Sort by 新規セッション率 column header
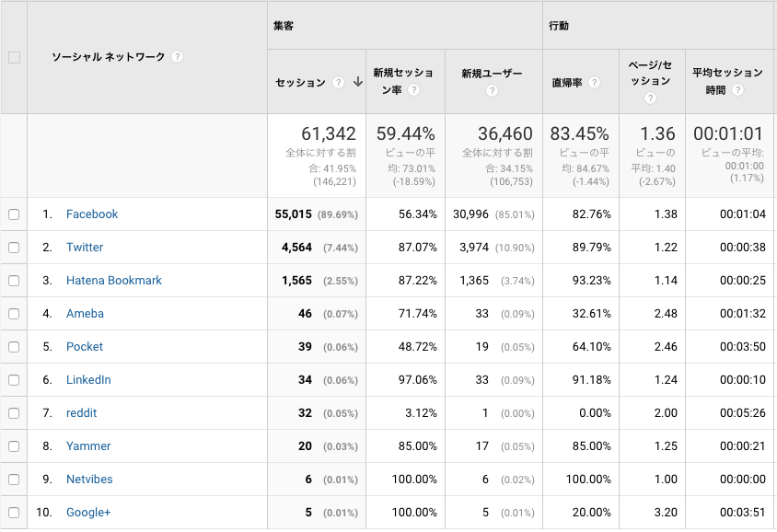 (x=403, y=81)
